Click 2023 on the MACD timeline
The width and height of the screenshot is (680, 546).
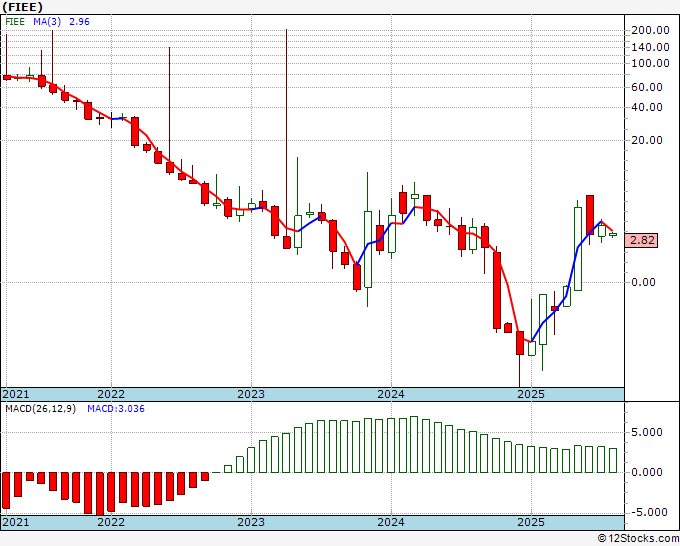coord(251,522)
